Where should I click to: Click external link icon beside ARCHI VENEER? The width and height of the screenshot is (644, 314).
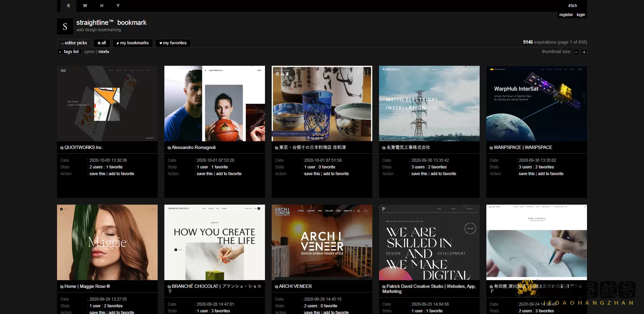(x=276, y=287)
